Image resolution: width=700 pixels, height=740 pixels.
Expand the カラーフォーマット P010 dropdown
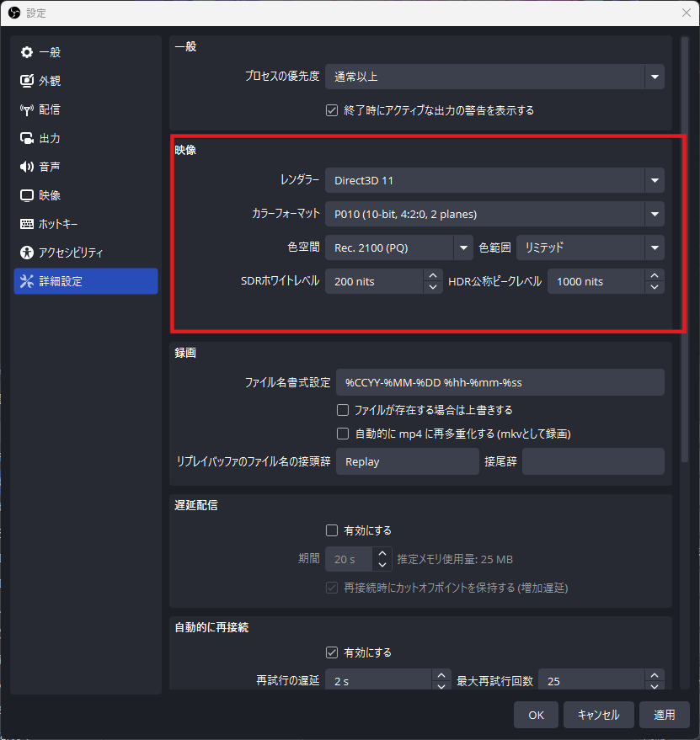click(494, 214)
